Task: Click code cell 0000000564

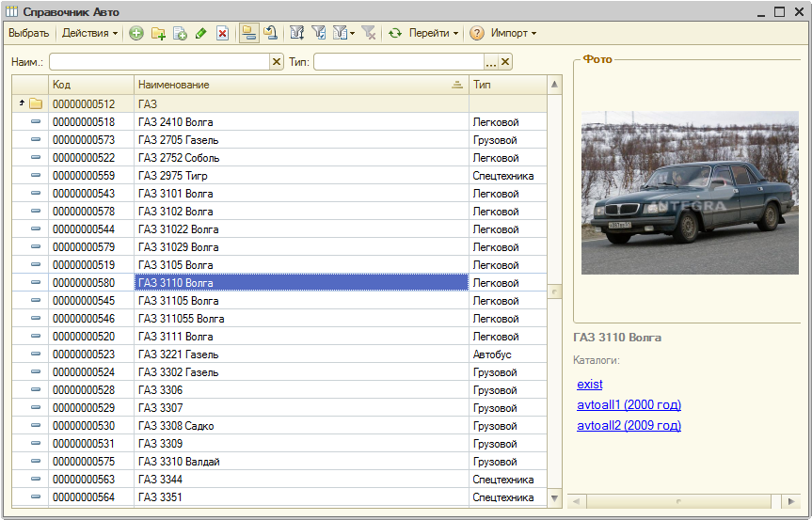Action: click(91, 496)
